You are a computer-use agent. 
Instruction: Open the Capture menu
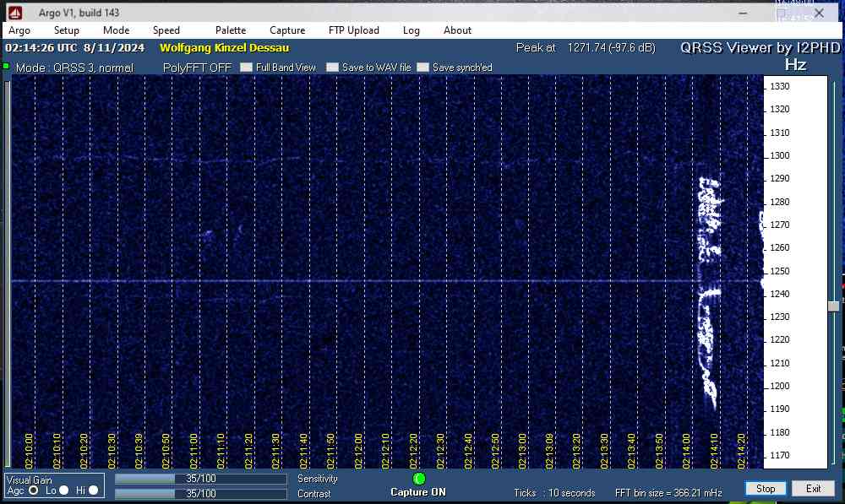pyautogui.click(x=287, y=30)
